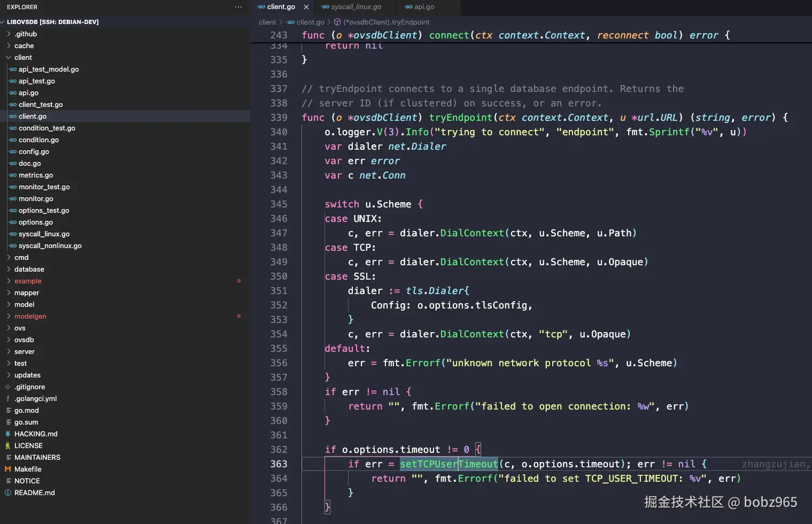Click the Go icon beside api.go
The image size is (812, 524).
click(x=13, y=93)
